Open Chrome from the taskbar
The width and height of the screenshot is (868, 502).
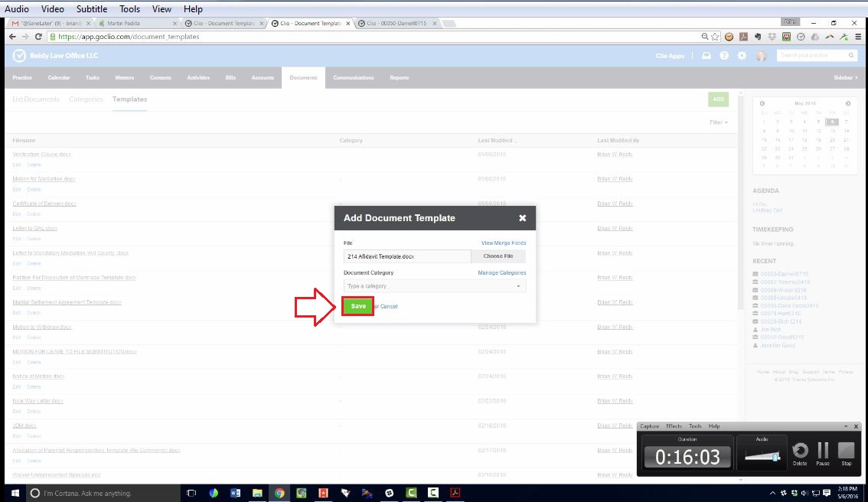279,493
